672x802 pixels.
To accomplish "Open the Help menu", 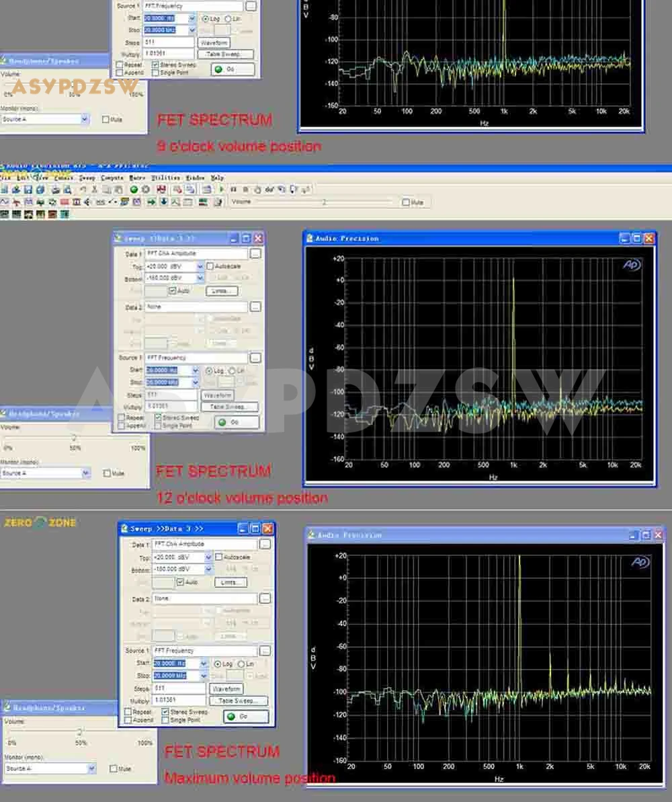I will (217, 177).
